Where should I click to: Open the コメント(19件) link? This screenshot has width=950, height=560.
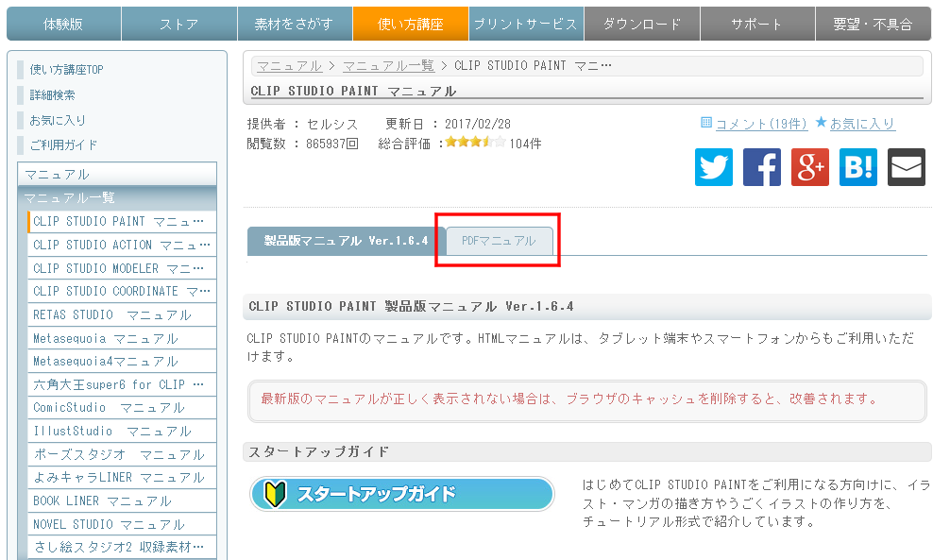(761, 124)
